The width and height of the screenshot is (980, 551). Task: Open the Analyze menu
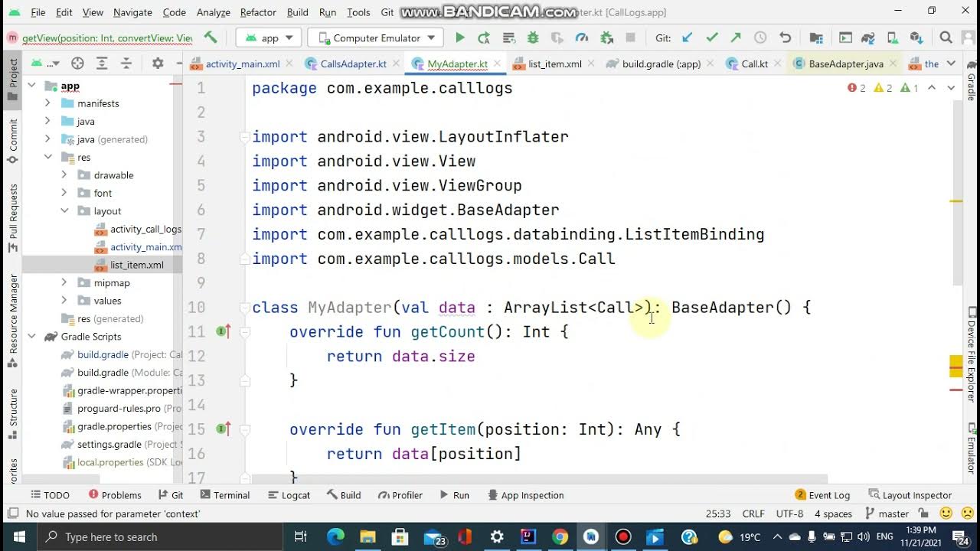pyautogui.click(x=213, y=12)
